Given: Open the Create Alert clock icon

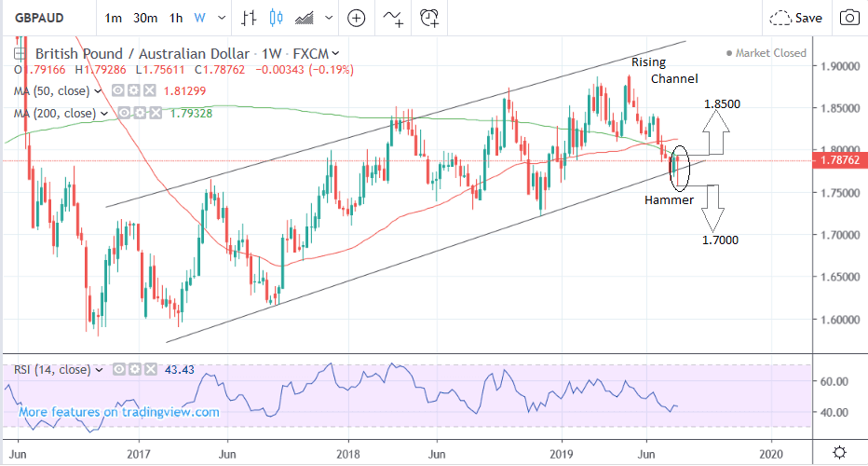Looking at the screenshot, I should click(x=429, y=18).
